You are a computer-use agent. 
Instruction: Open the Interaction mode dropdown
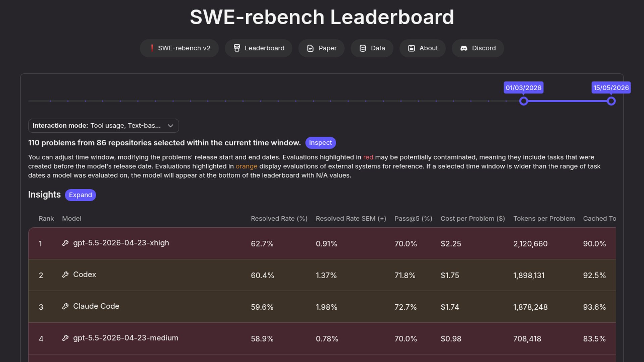coord(103,126)
